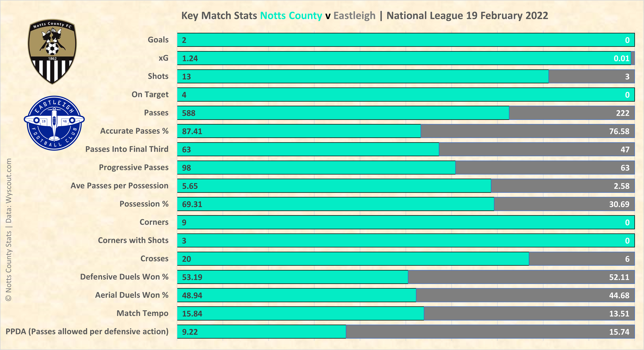Click the Progressive Passes value 98

[186, 168]
